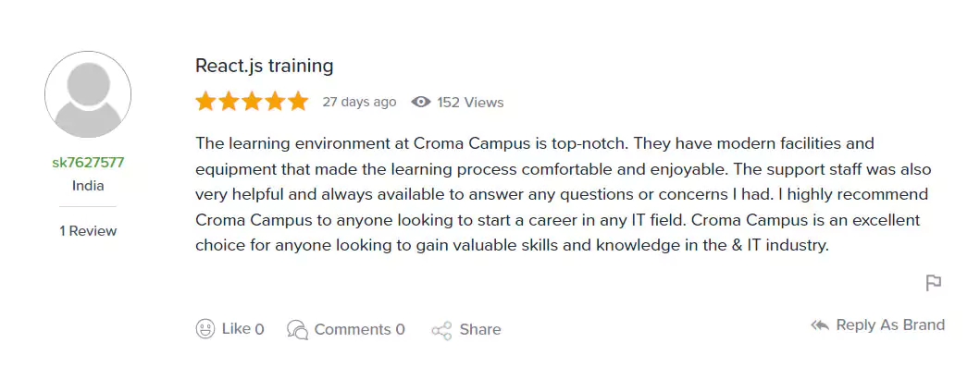Click the comments bubble icon
Viewport: 980px width, 392px height.
(x=297, y=329)
